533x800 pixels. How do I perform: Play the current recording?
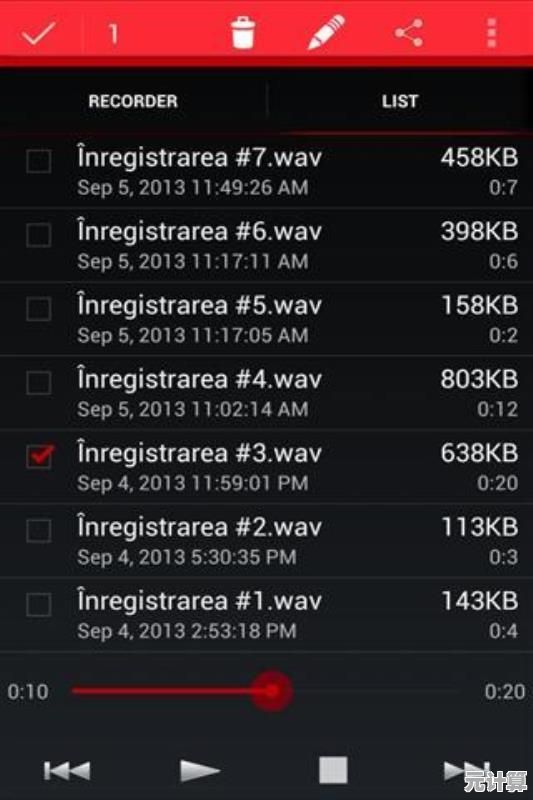click(x=199, y=770)
